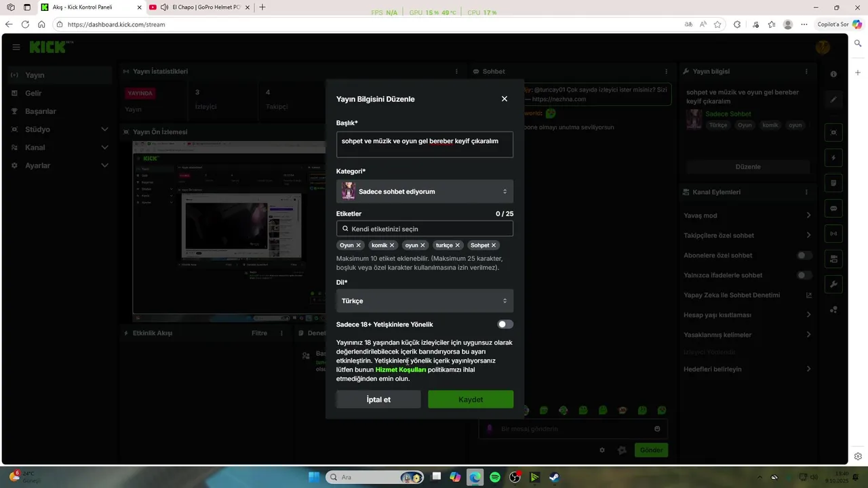
Task: Open the dashboard hamburger menu
Action: pos(16,47)
